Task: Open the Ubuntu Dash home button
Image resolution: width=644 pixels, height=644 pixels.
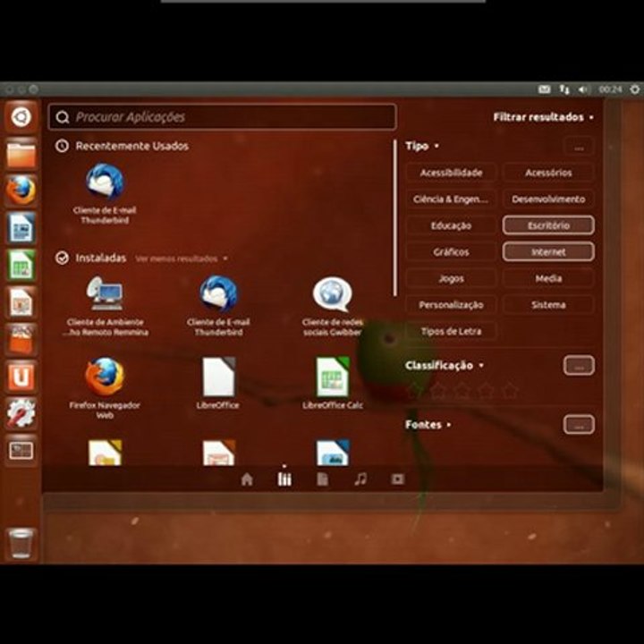Action: point(21,117)
